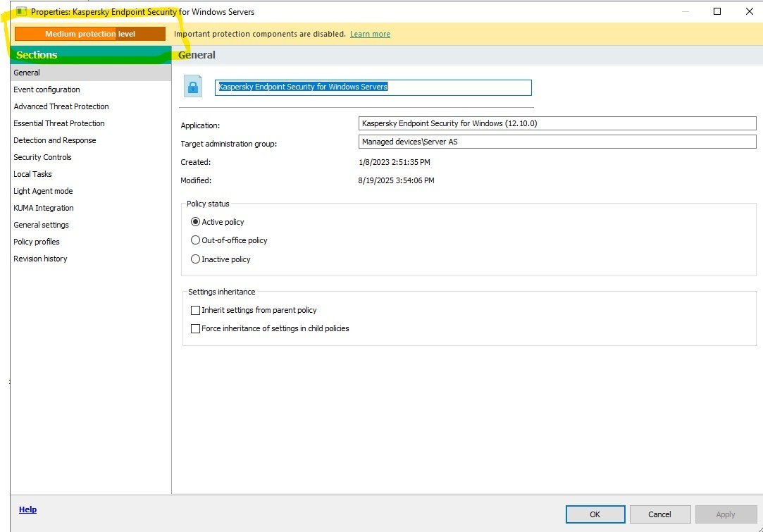Screen dimensions: 763x532
Task: Click the Modified date 8/19/2025 3:54:06 PM
Action: pos(396,180)
